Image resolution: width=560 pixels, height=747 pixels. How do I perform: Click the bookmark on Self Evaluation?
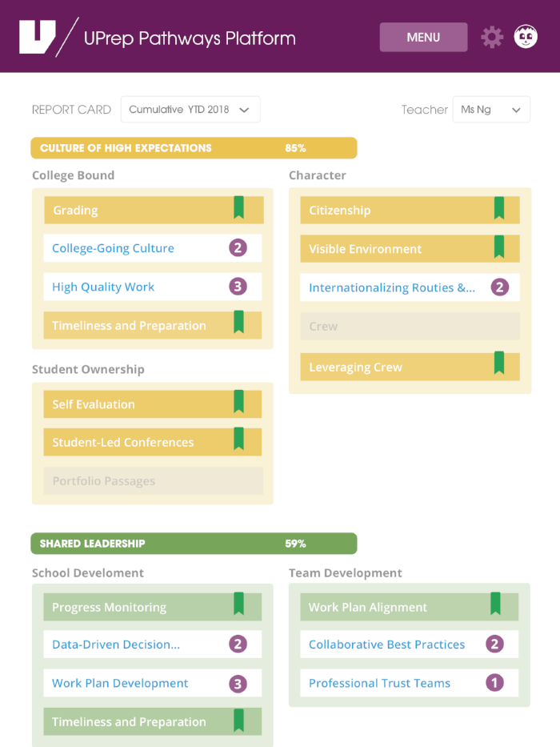pyautogui.click(x=239, y=401)
